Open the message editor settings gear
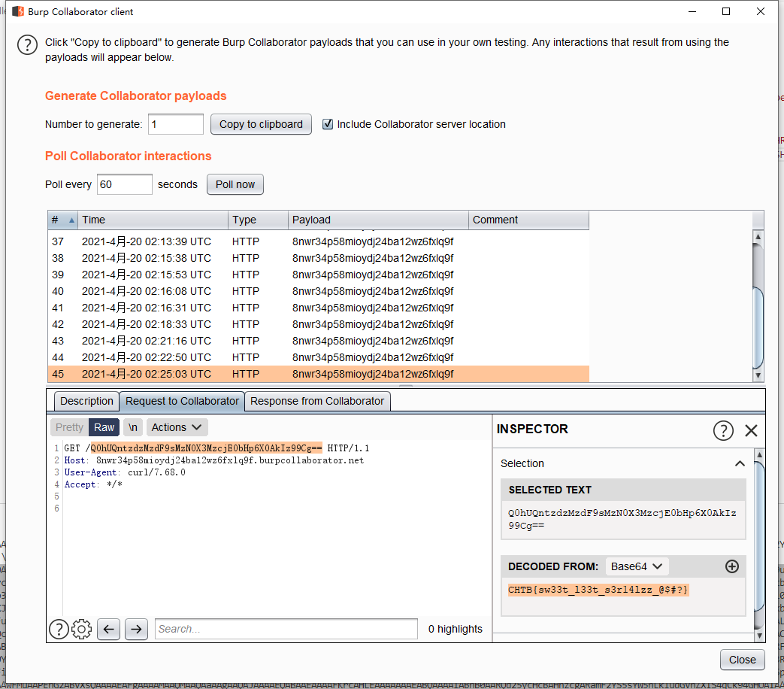The height and width of the screenshot is (689, 784). point(81,629)
